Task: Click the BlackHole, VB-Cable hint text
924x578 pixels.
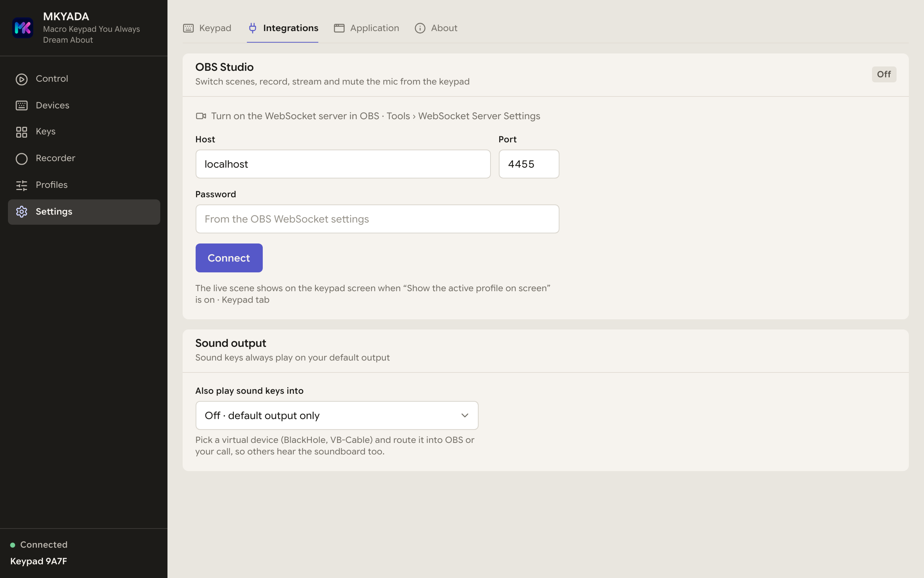Action: pyautogui.click(x=335, y=446)
